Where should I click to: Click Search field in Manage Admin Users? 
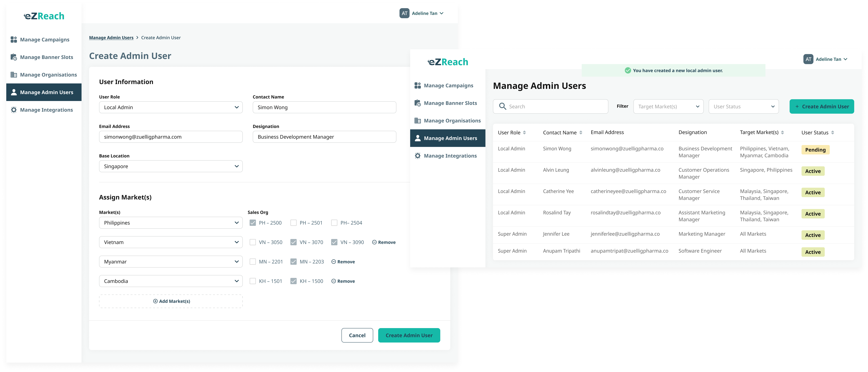click(x=551, y=106)
